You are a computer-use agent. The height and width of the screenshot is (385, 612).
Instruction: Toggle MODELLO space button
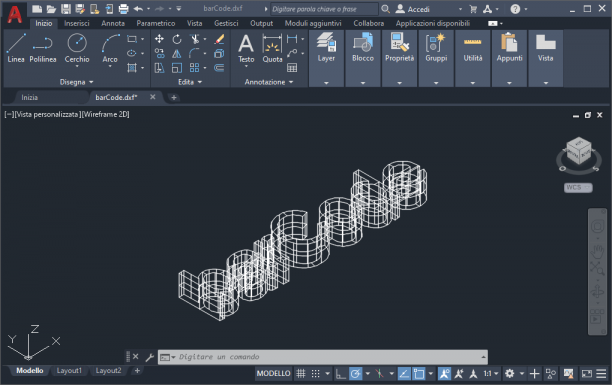(x=273, y=374)
